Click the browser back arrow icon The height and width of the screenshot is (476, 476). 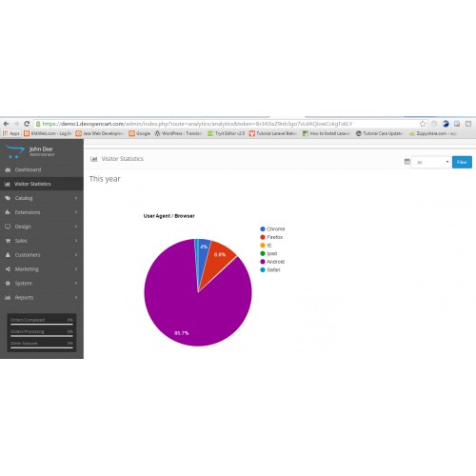click(6, 124)
